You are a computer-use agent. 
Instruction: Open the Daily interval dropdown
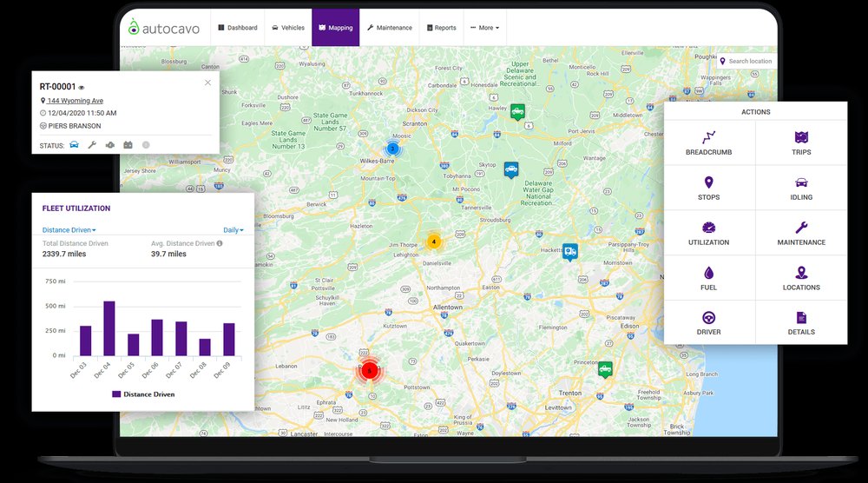point(233,230)
